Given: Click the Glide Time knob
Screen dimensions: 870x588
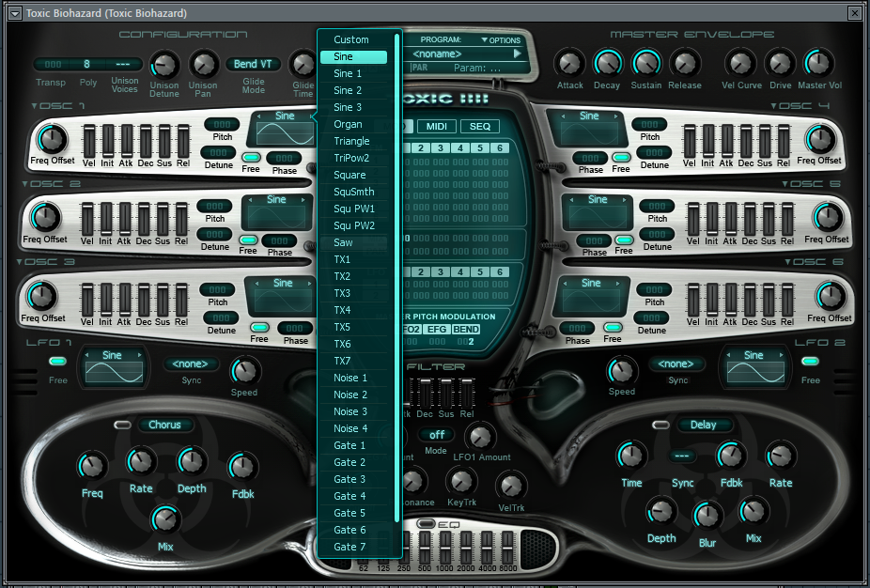Looking at the screenshot, I should pos(303,65).
